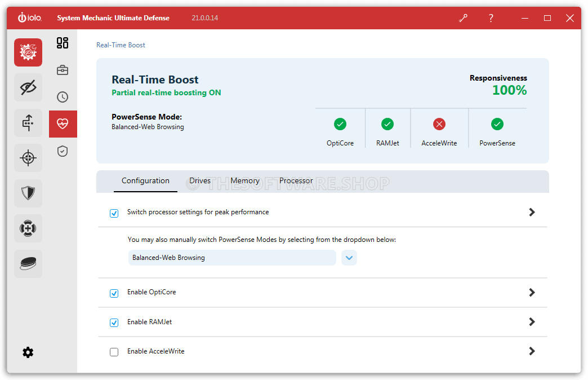Screen dimensions: 588x380
Task: Open the disk eraser sidebar icon
Action: click(x=28, y=264)
